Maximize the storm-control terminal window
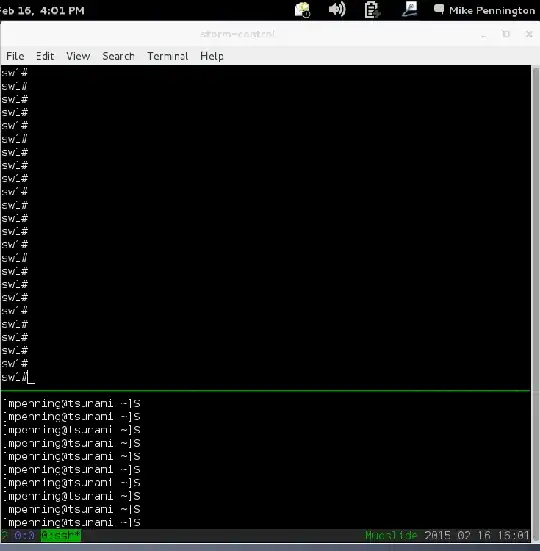Image resolution: width=540 pixels, height=551 pixels. point(506,34)
